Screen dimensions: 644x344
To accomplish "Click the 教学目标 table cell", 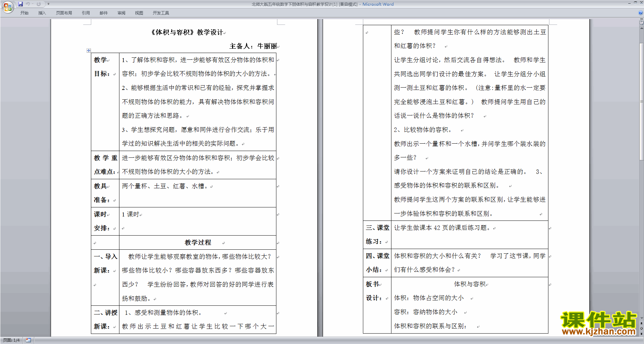I will [105, 102].
